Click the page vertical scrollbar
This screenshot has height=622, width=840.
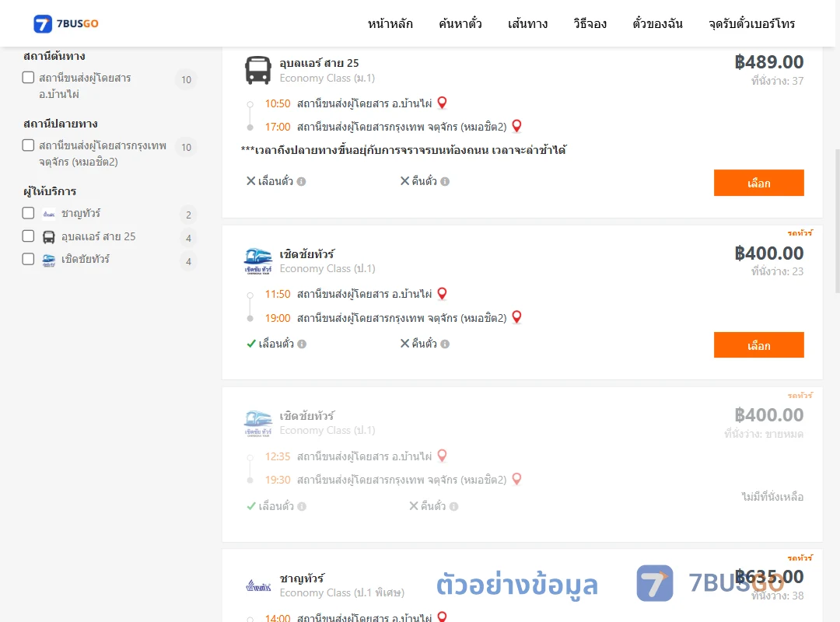[x=837, y=221]
